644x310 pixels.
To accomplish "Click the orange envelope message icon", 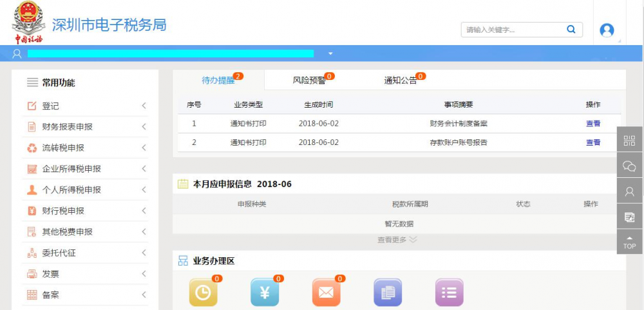I will [327, 293].
